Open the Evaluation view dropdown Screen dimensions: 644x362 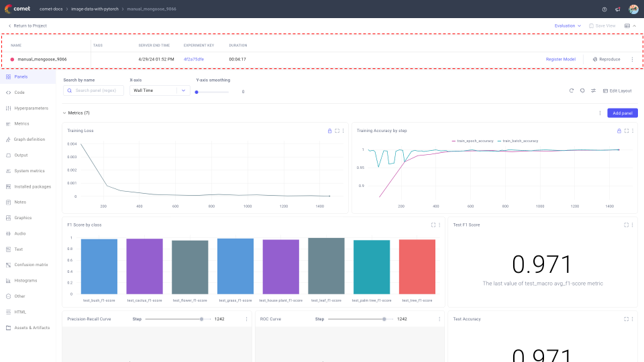[568, 25]
